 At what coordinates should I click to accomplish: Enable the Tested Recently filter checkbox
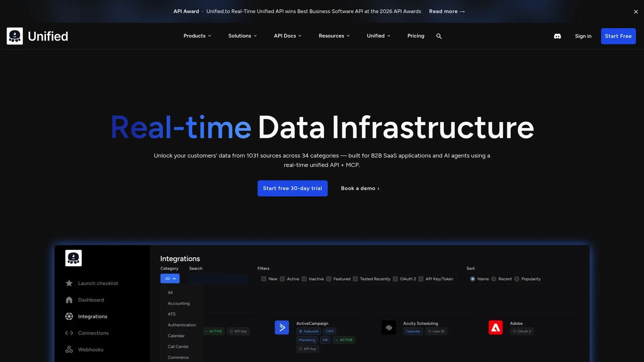355,279
